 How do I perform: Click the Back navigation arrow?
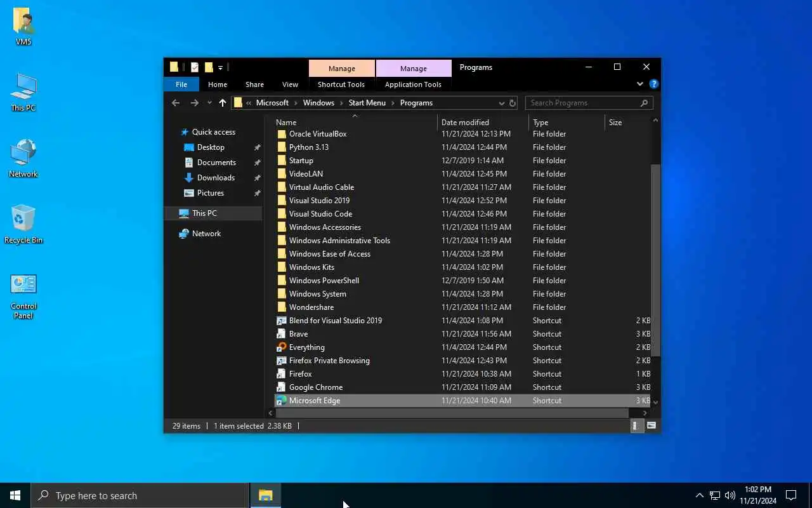coord(176,103)
